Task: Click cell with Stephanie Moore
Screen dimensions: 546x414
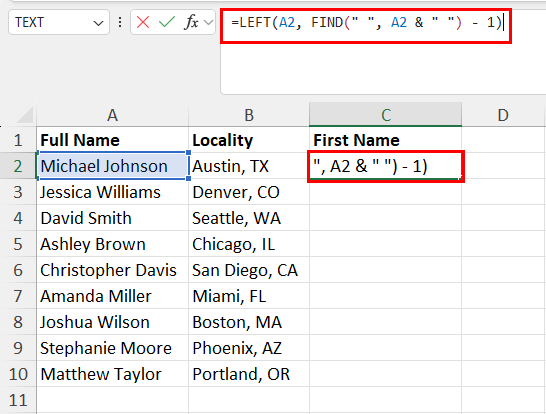Action: (x=112, y=348)
